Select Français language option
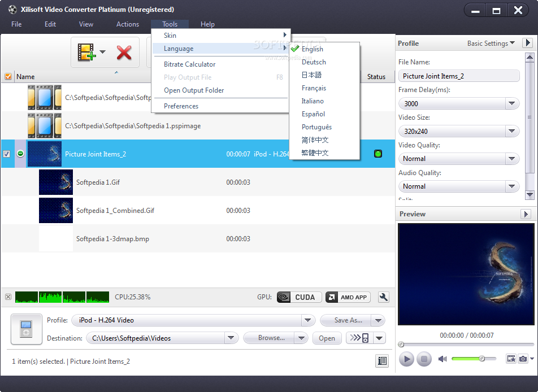The width and height of the screenshot is (538, 392). click(x=324, y=88)
